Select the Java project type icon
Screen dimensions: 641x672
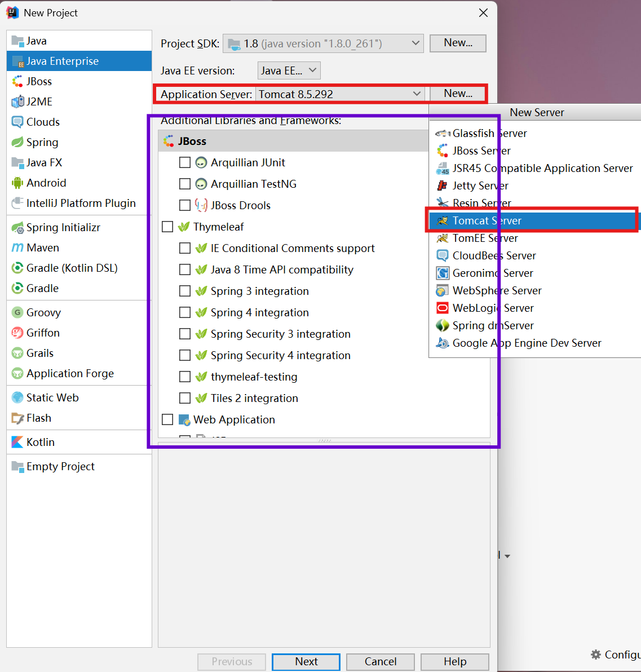[17, 41]
